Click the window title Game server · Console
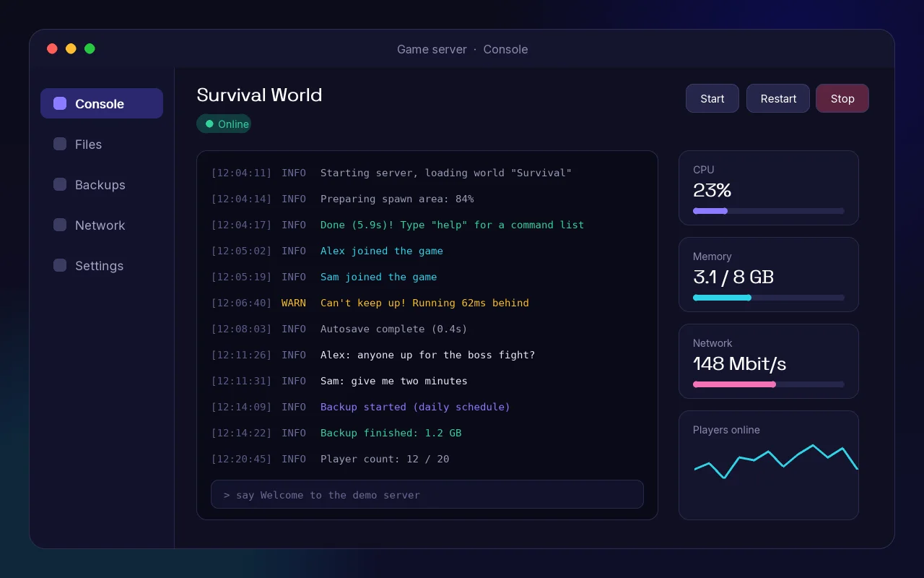 [462, 49]
